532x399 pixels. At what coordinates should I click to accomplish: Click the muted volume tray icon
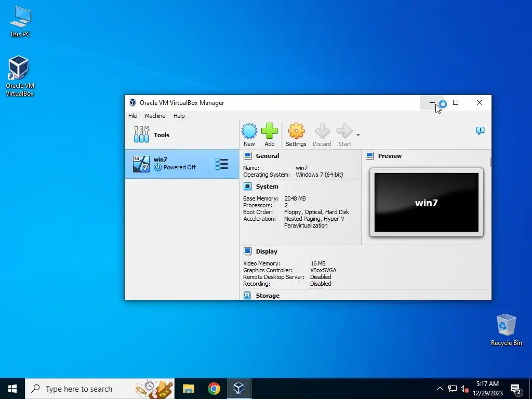coord(464,389)
